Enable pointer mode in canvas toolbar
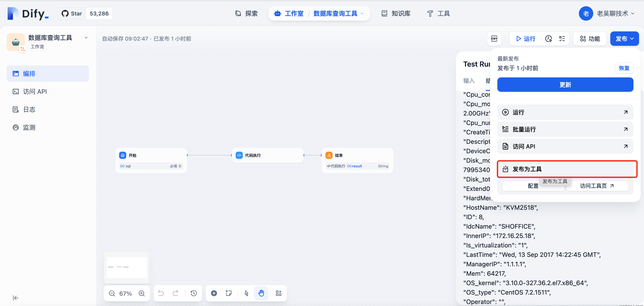 point(246,293)
